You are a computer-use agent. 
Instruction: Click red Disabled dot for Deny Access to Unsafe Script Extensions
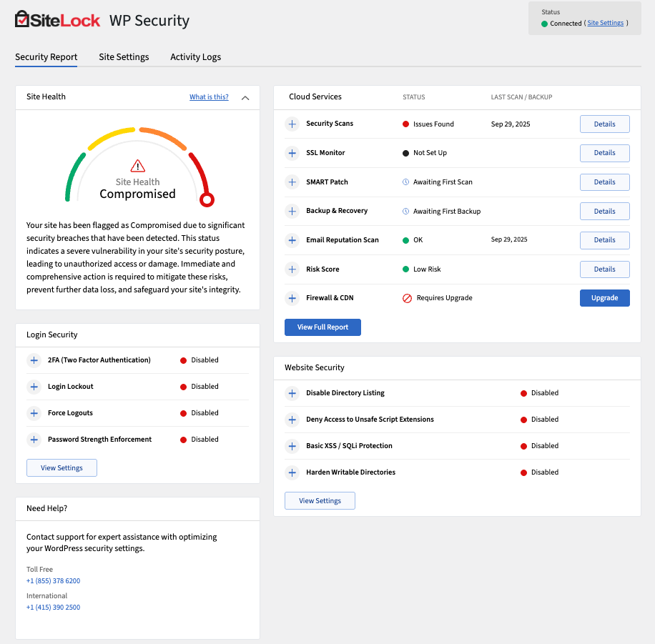[523, 420]
